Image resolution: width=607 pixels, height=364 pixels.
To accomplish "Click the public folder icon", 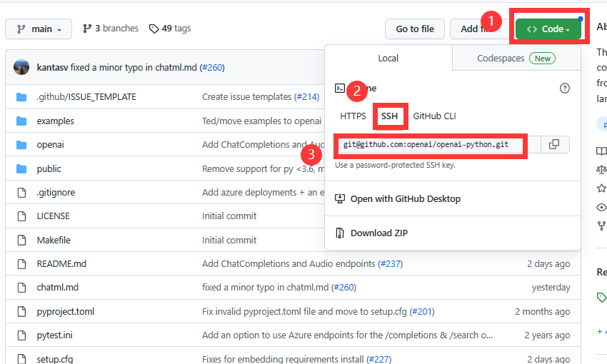I will point(21,169).
